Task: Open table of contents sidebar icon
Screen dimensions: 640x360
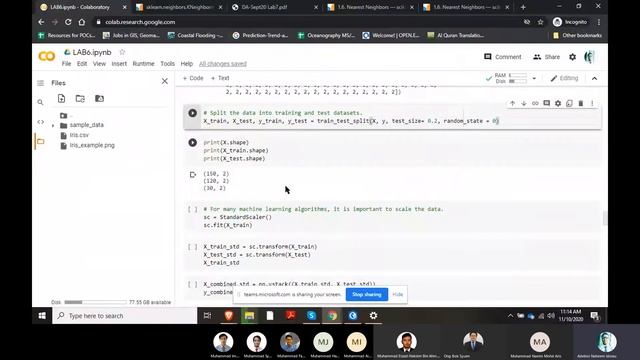Action: click(40, 83)
